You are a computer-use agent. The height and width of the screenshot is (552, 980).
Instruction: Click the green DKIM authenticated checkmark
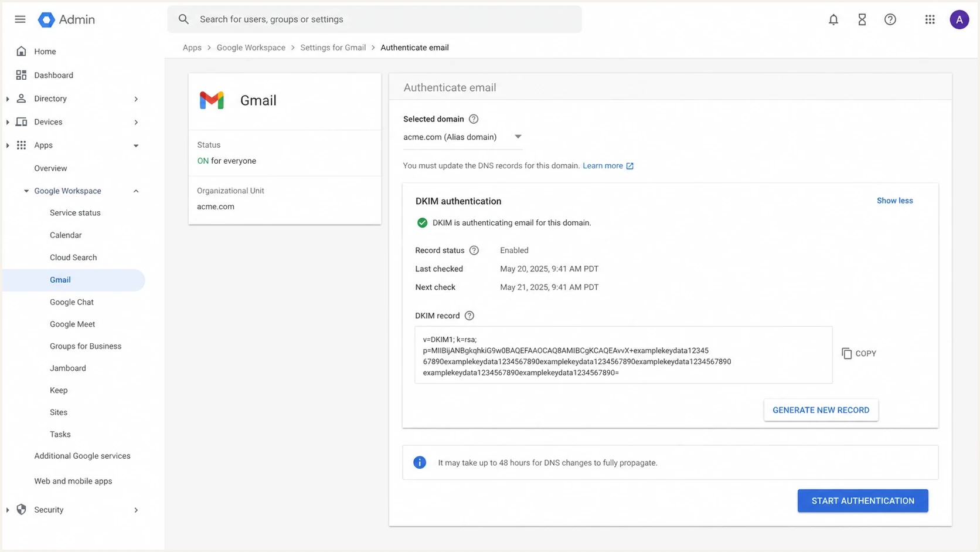point(422,223)
